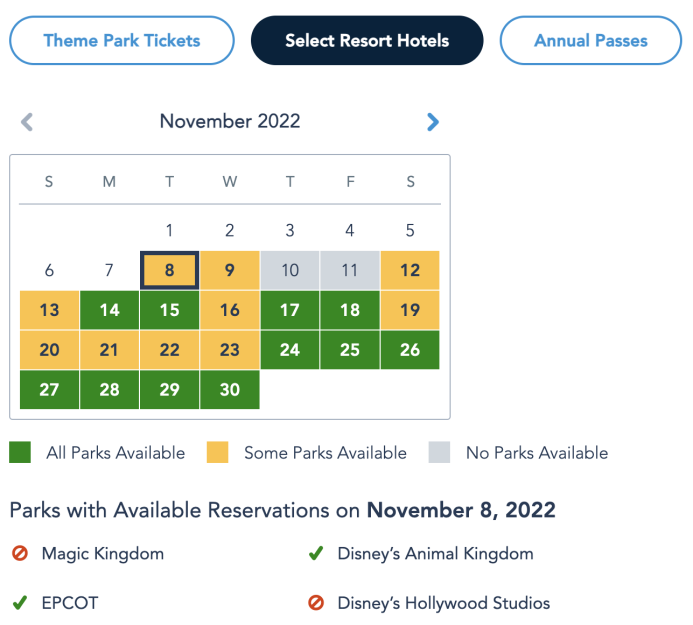Click the EPCOT available checkmark icon

[x=20, y=603]
